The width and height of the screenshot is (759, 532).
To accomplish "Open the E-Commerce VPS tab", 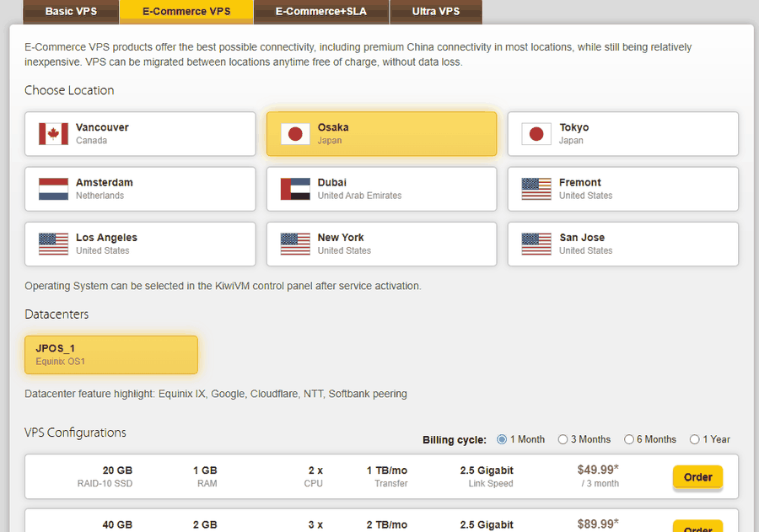I will (186, 11).
